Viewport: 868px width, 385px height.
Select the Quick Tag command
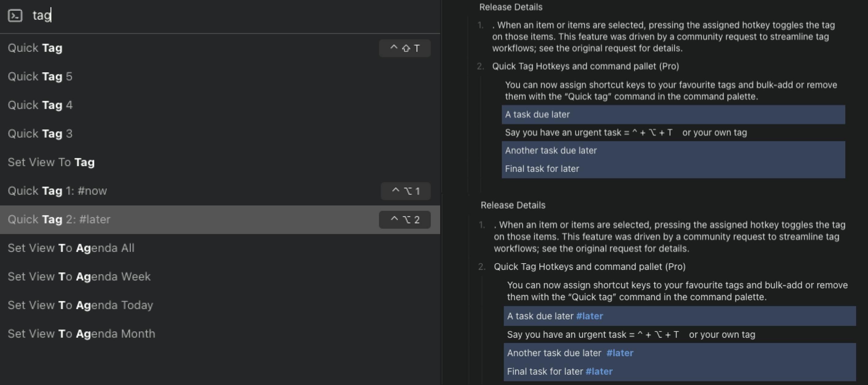(x=35, y=48)
